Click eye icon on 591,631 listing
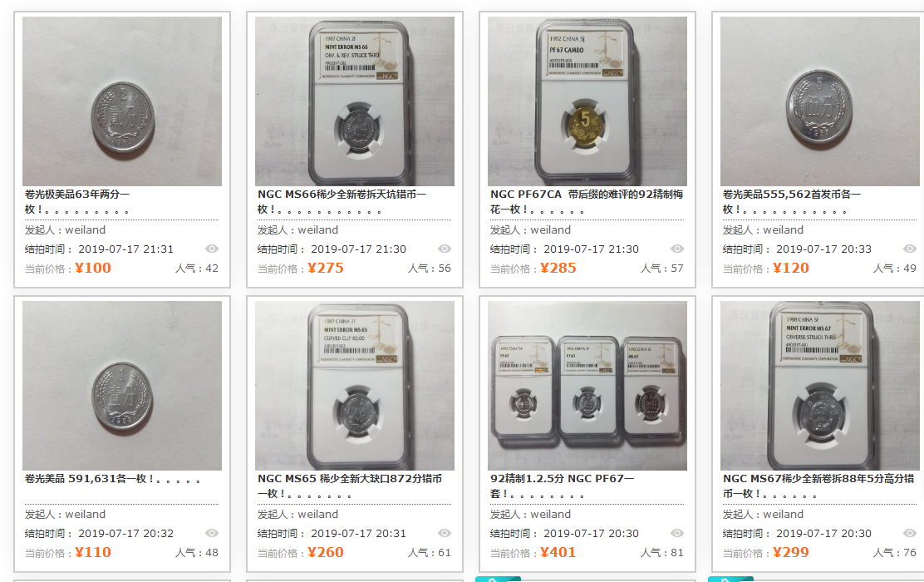 point(212,533)
